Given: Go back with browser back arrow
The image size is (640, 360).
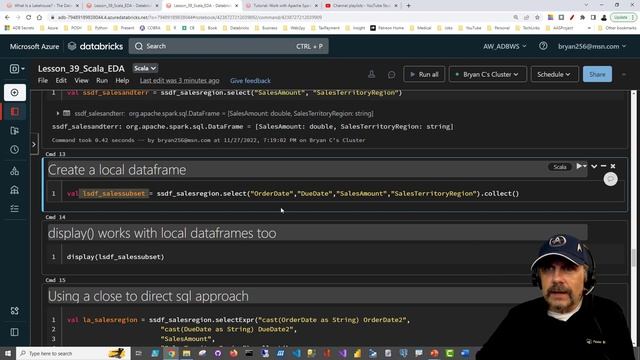Looking at the screenshot, I should pyautogui.click(x=7, y=17).
